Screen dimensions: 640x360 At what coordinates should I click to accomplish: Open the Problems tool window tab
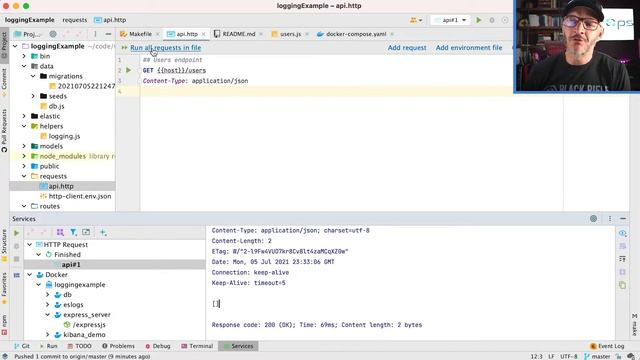(119, 346)
